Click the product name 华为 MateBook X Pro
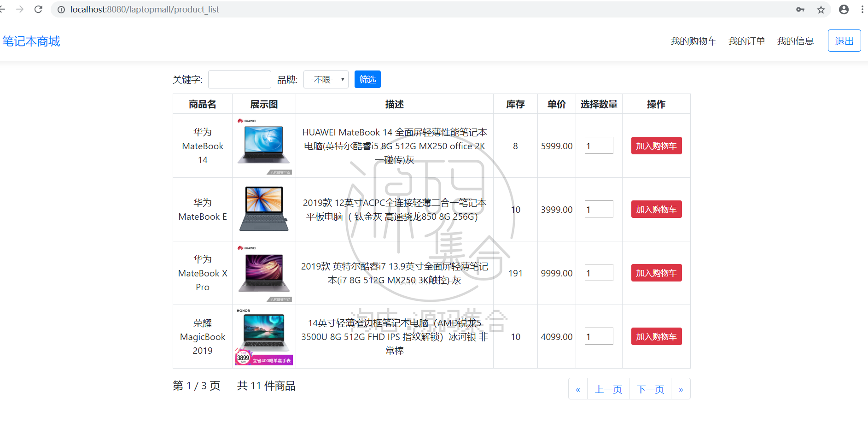 [203, 273]
